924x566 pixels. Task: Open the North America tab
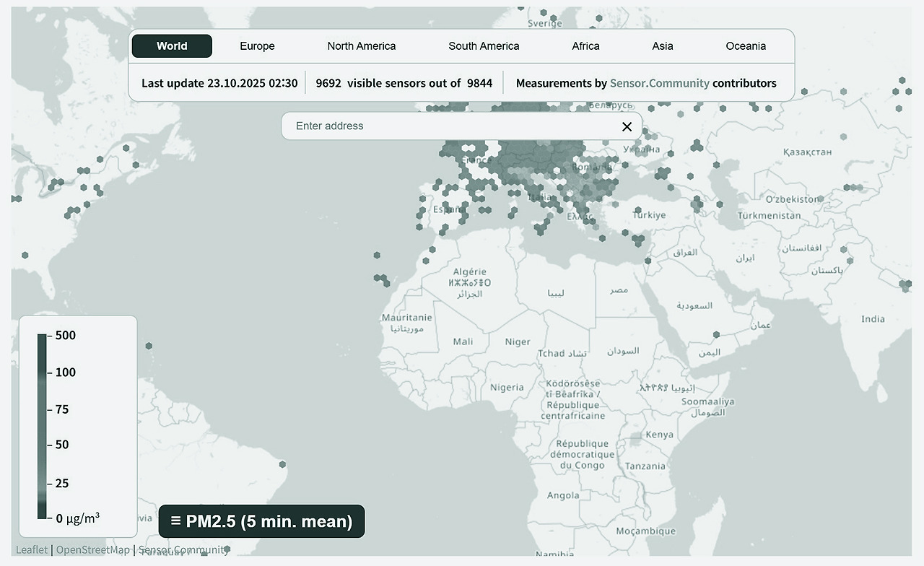tap(362, 46)
